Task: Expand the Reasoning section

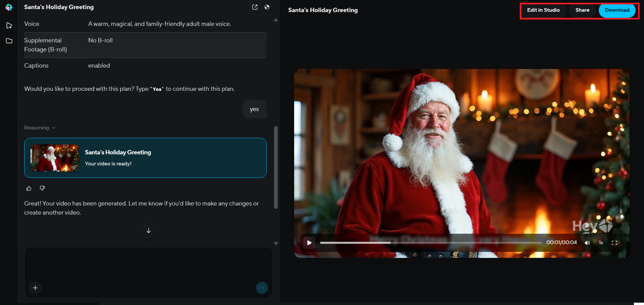Action: pos(40,128)
